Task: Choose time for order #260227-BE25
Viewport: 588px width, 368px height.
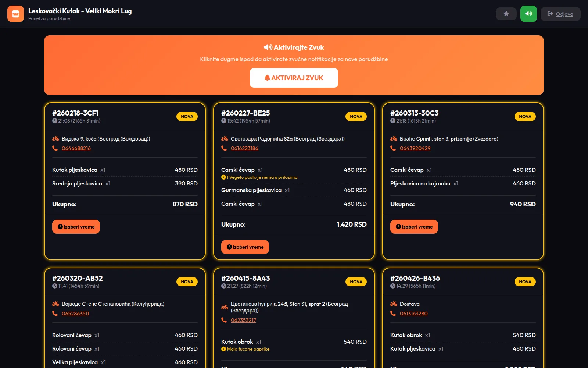Action: (245, 247)
